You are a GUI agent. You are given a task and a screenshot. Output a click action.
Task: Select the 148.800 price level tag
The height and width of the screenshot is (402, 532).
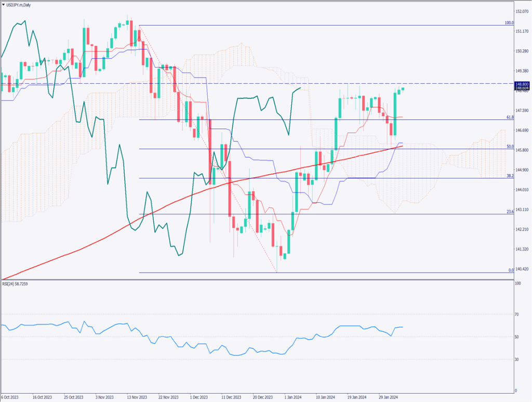(x=521, y=84)
